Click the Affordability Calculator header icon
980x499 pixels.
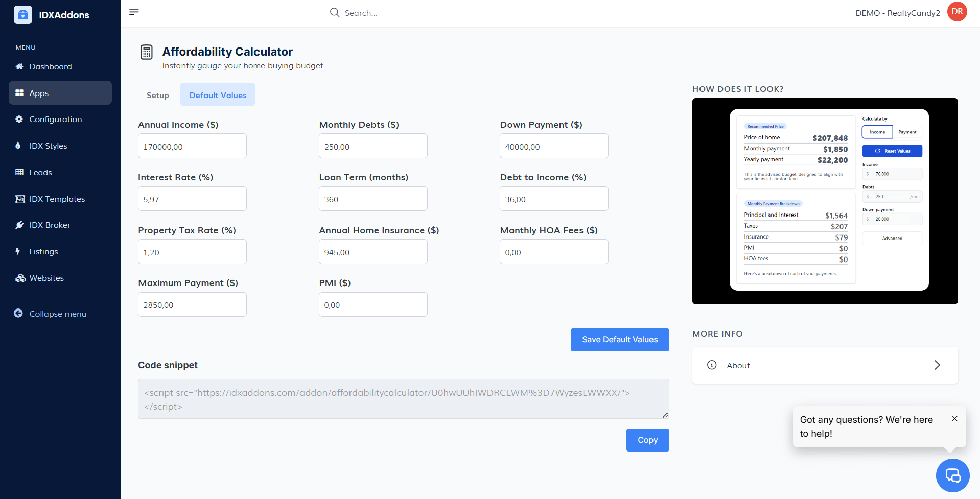(147, 52)
